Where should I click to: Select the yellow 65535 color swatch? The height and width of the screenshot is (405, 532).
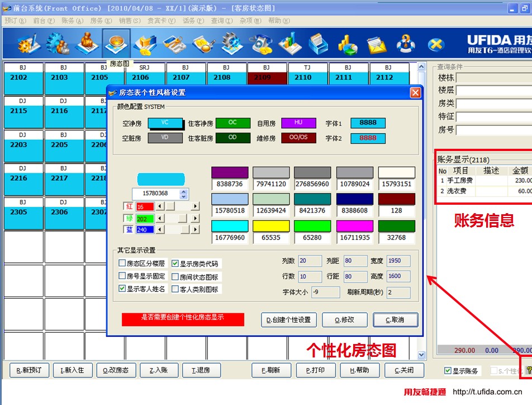[x=271, y=226]
